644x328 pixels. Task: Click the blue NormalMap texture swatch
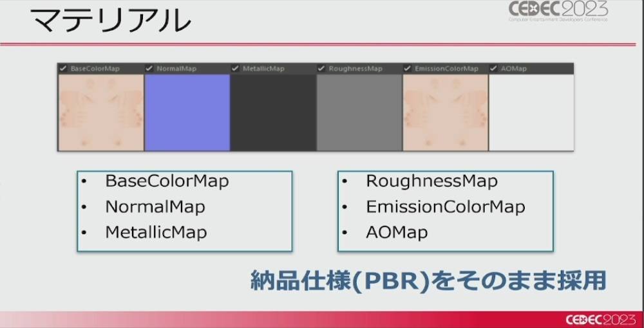click(187, 113)
